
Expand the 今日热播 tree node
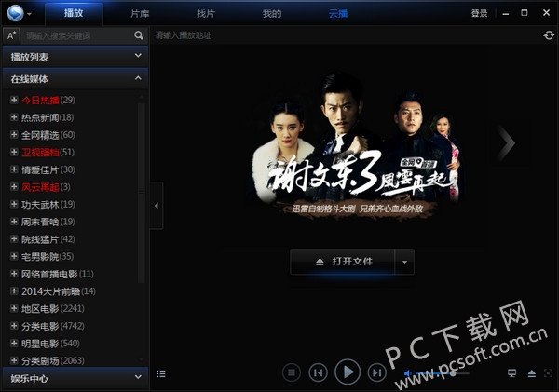(13, 101)
